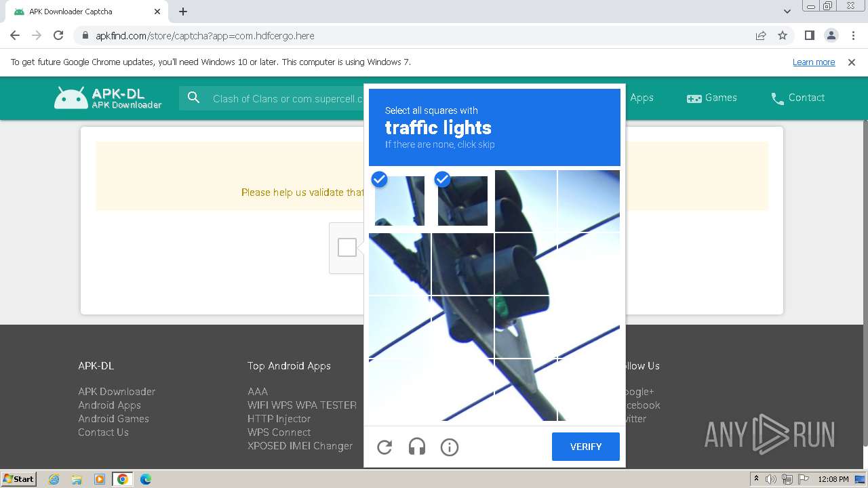Open the Chrome profile avatar
The width and height of the screenshot is (868, 488).
(831, 35)
